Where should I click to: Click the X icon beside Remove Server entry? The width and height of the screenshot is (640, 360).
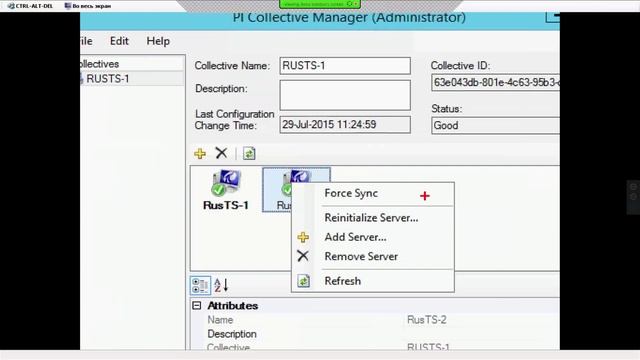pyautogui.click(x=303, y=256)
